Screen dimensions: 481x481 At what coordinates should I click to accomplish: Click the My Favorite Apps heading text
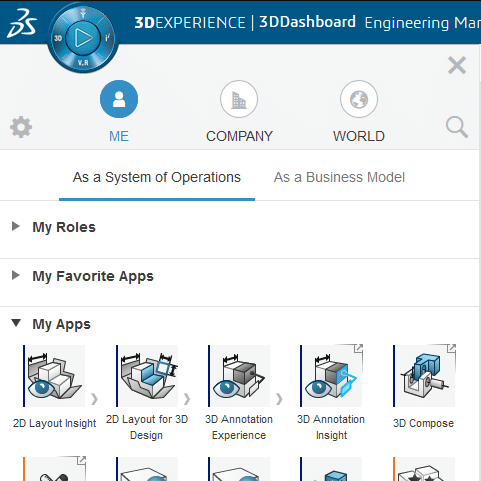pyautogui.click(x=93, y=277)
